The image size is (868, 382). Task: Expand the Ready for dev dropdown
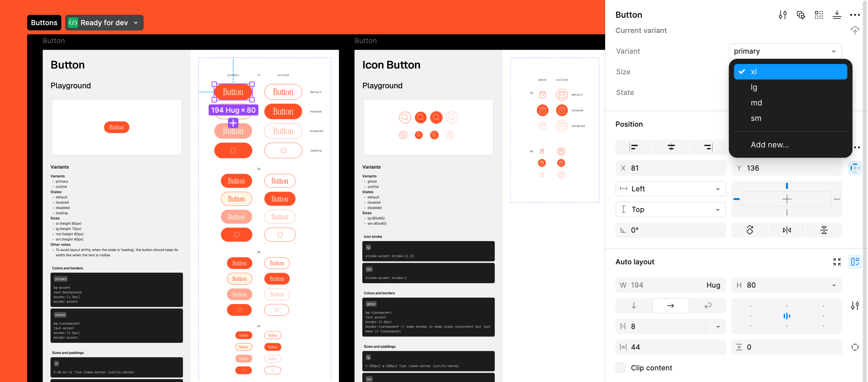coord(136,23)
